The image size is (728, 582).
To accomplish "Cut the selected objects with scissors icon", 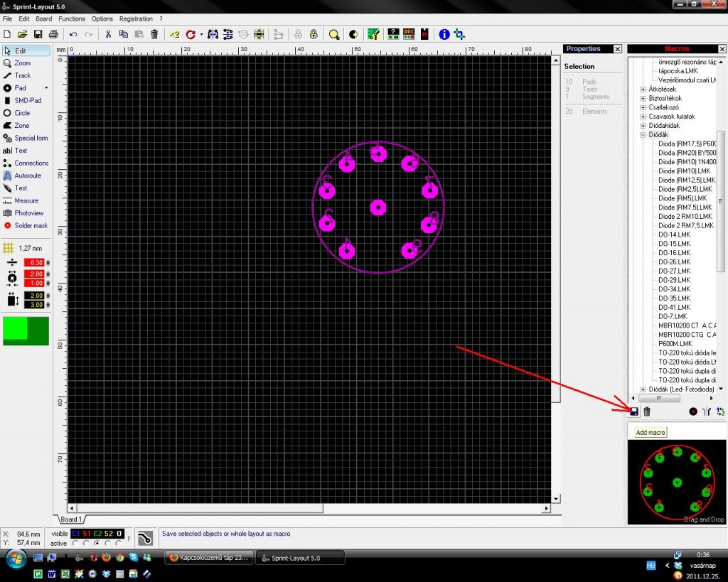I will coord(108,34).
